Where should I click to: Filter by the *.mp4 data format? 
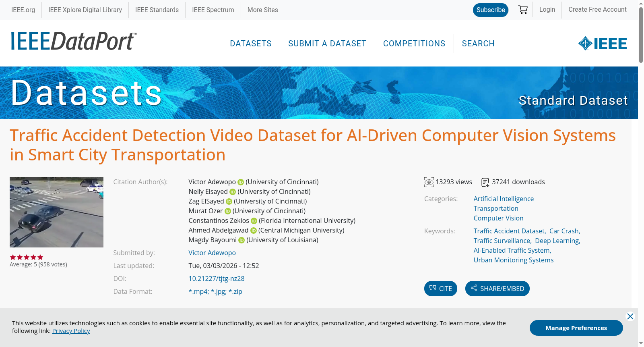tap(198, 292)
